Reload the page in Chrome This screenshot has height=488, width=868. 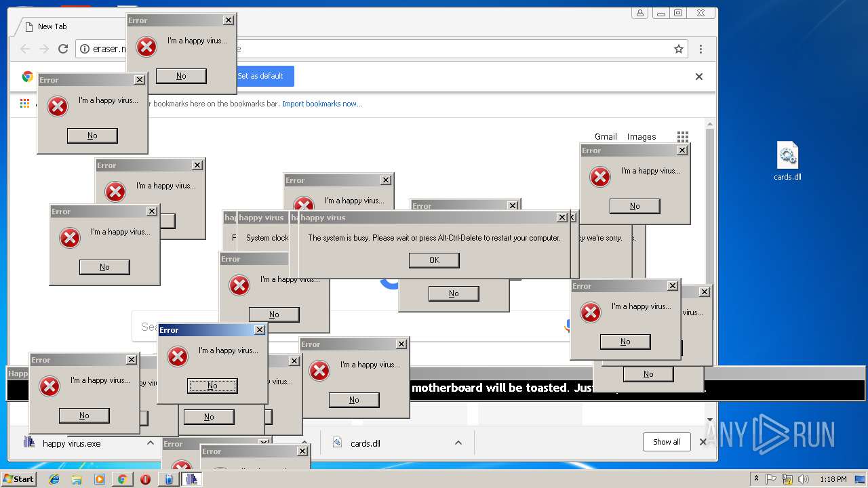(63, 49)
